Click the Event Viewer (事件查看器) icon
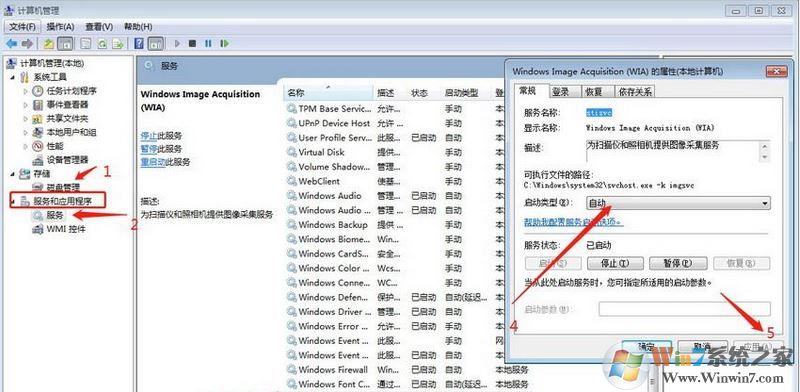Image resolution: width=800 pixels, height=392 pixels. click(x=38, y=105)
